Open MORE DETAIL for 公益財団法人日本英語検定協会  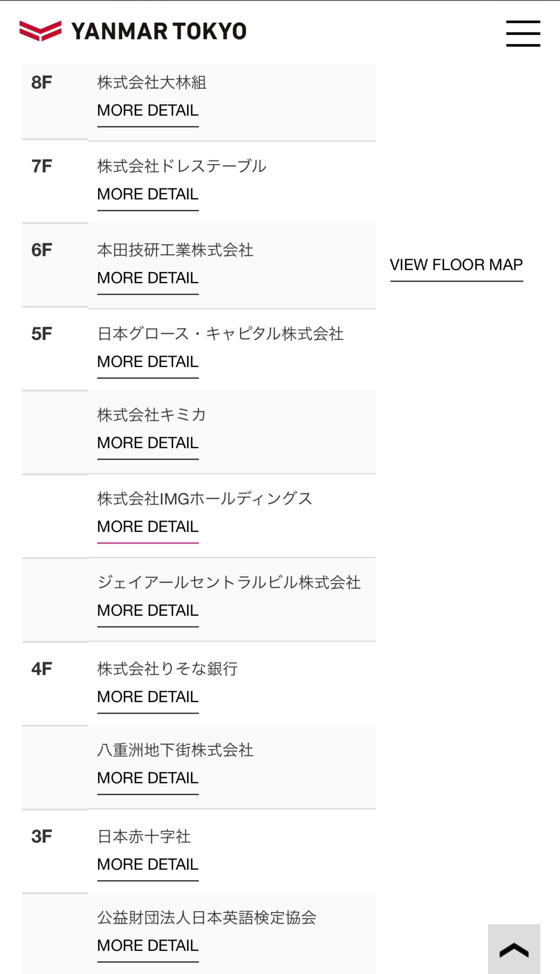pyautogui.click(x=148, y=946)
